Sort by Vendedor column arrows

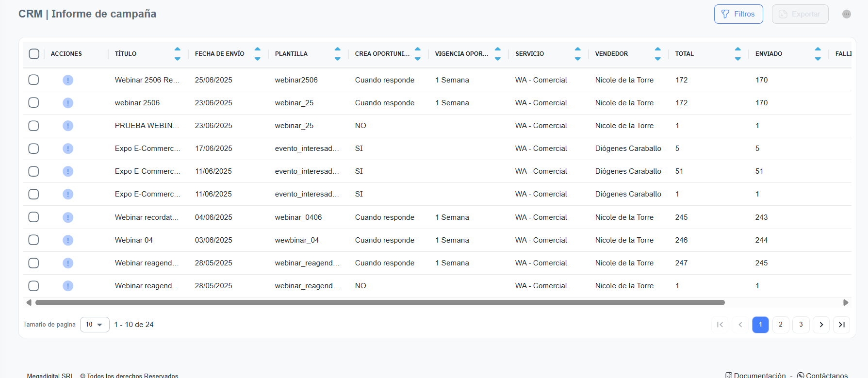pyautogui.click(x=657, y=54)
